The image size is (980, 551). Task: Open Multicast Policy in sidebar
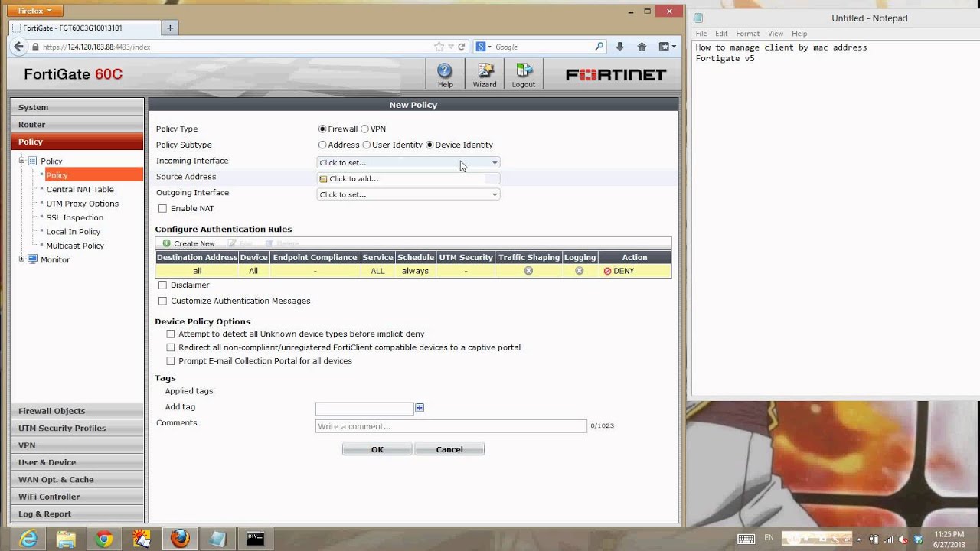75,246
